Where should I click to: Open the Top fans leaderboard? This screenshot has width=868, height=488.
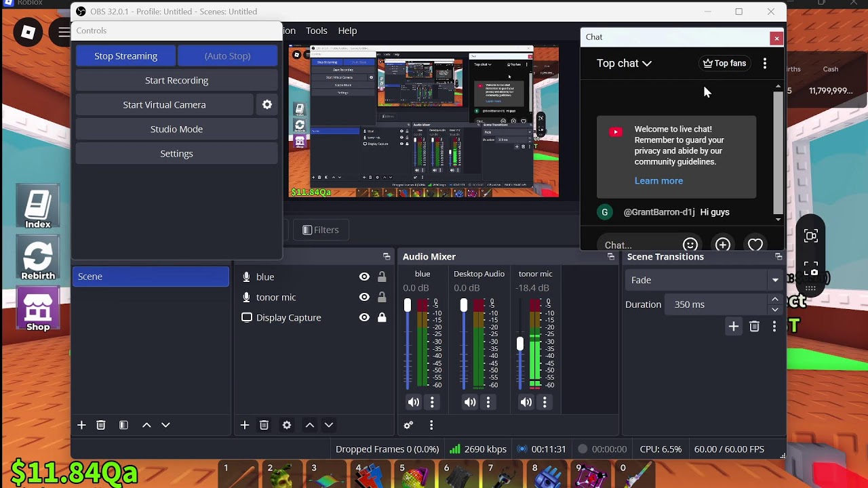coord(724,63)
